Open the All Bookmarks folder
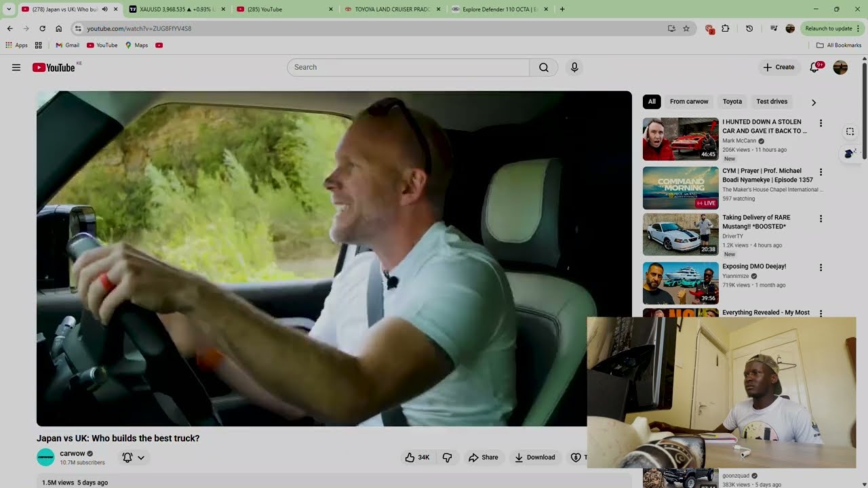 839,45
